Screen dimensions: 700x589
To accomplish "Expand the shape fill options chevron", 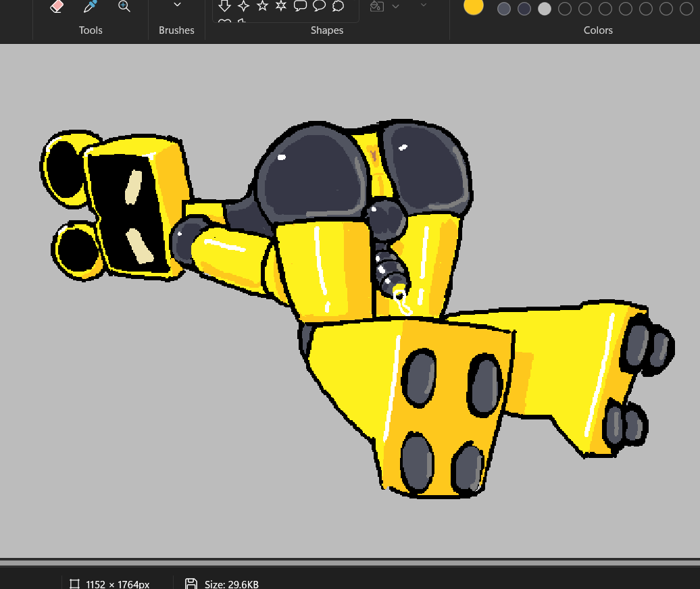I will pyautogui.click(x=395, y=6).
